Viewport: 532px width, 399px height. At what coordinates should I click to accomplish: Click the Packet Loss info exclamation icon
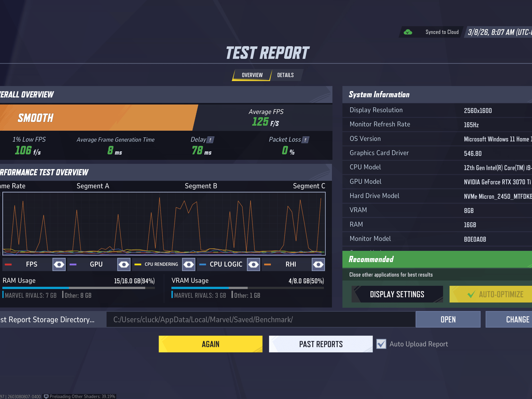(305, 140)
